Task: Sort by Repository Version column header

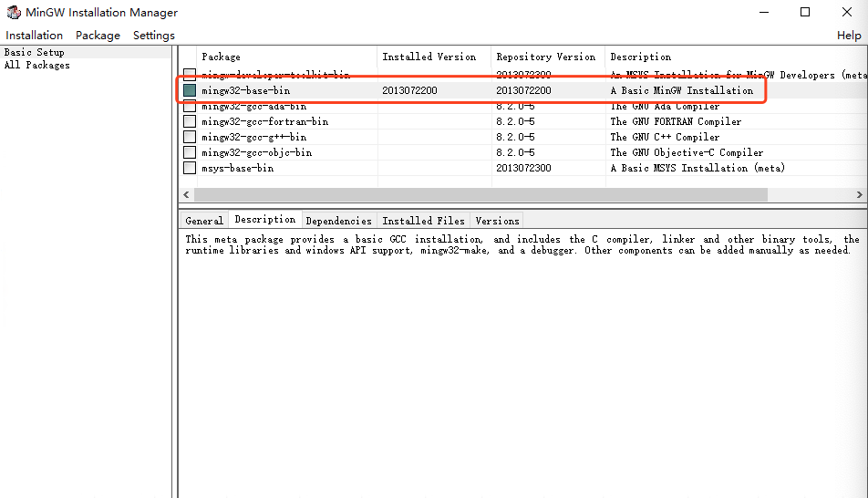Action: (x=548, y=57)
